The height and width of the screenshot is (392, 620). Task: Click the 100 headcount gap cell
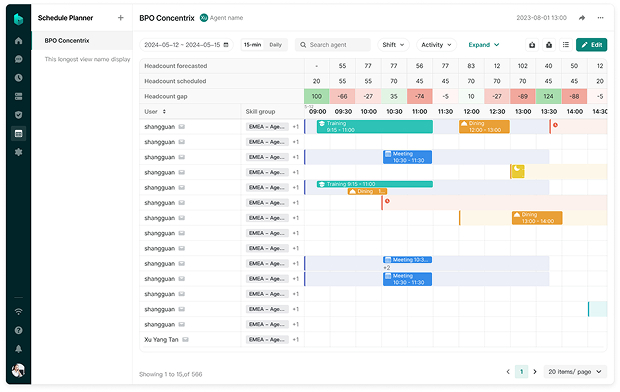pyautogui.click(x=316, y=96)
